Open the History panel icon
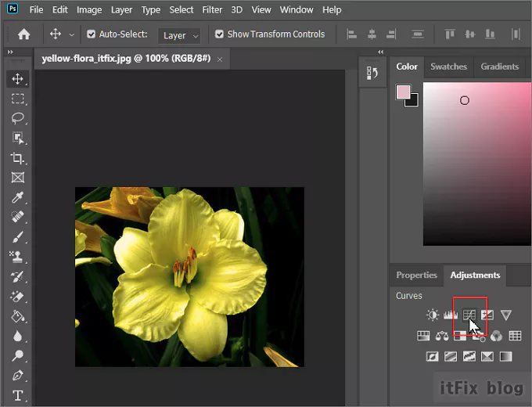Screen dimensions: 532x407 372,73
